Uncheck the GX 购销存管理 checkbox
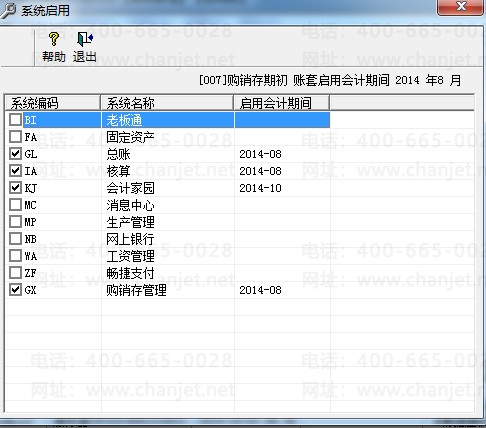 click(15, 290)
